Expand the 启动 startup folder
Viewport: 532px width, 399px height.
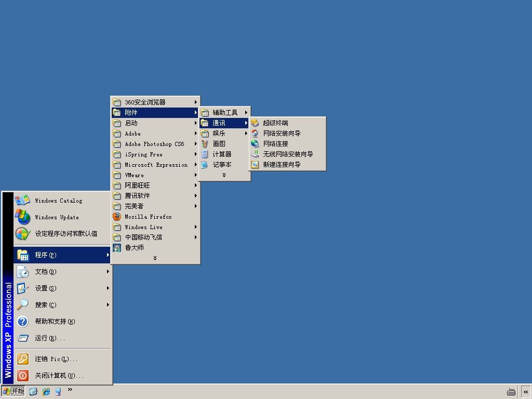155,123
